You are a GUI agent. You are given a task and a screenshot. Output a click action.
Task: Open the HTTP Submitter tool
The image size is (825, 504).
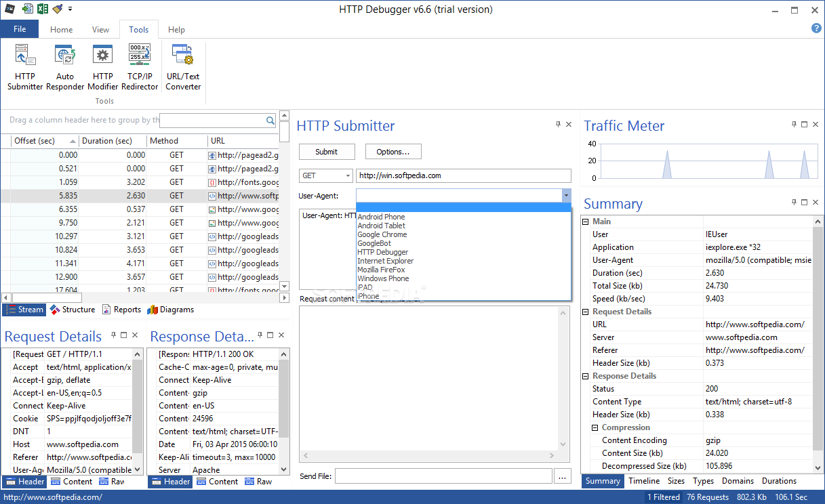pyautogui.click(x=26, y=67)
